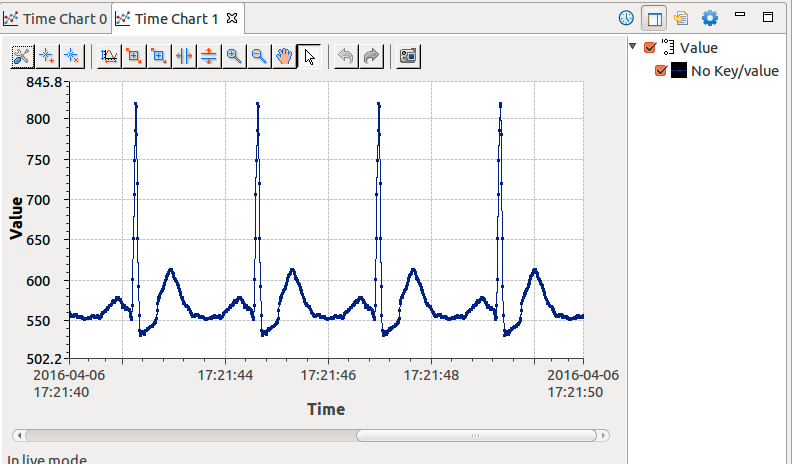The image size is (792, 464).
Task: Toggle the side panel layout icon
Action: (654, 19)
